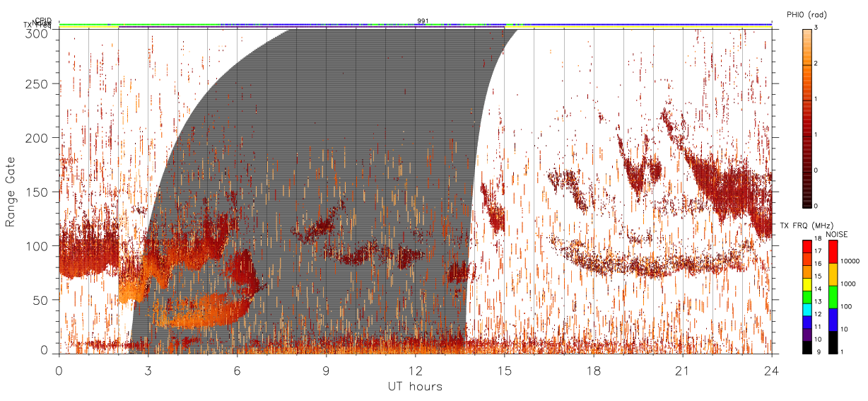Click the y-axis tick label "50"
Screen dimensions: 868x401
[x=40, y=300]
